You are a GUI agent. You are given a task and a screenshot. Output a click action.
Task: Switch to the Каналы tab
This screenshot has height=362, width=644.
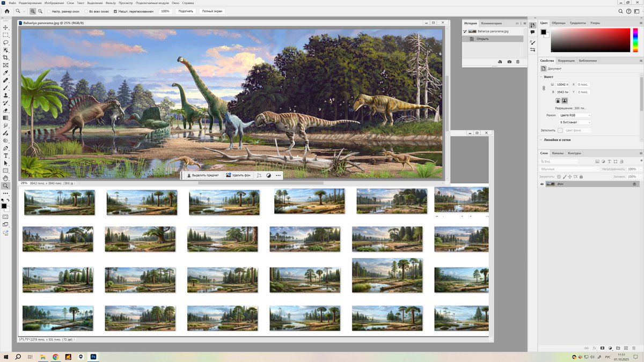(558, 153)
